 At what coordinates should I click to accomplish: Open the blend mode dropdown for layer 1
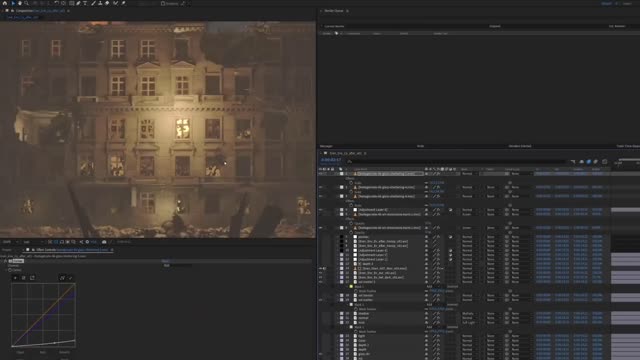tap(469, 173)
